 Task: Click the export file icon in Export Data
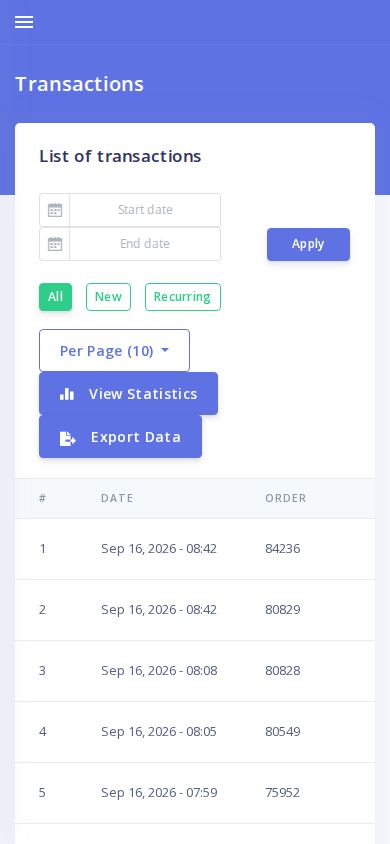tap(68, 438)
